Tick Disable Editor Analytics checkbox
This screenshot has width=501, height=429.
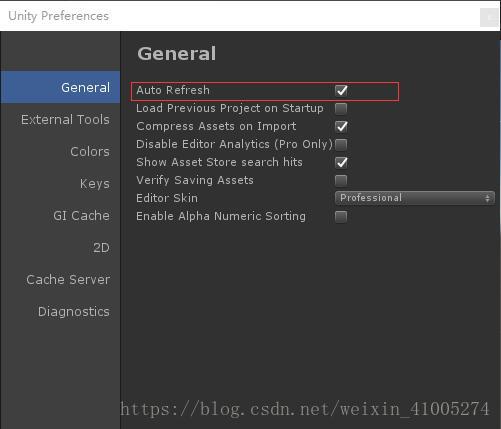point(341,144)
